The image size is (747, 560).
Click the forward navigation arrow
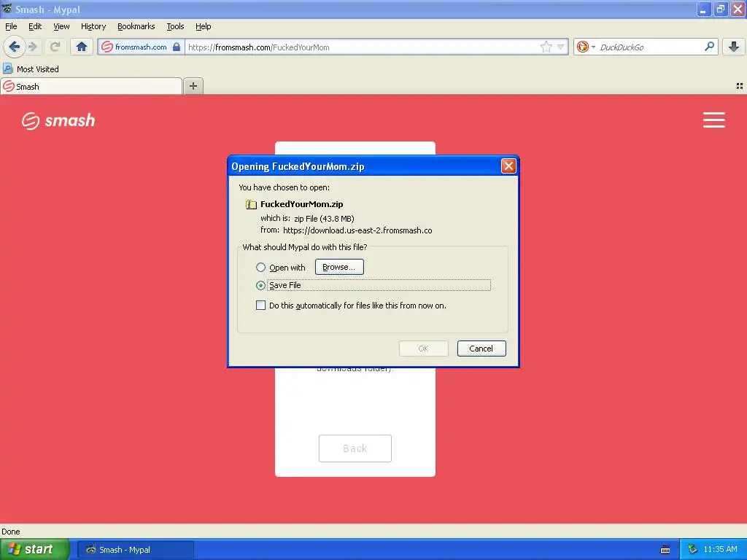(x=32, y=47)
